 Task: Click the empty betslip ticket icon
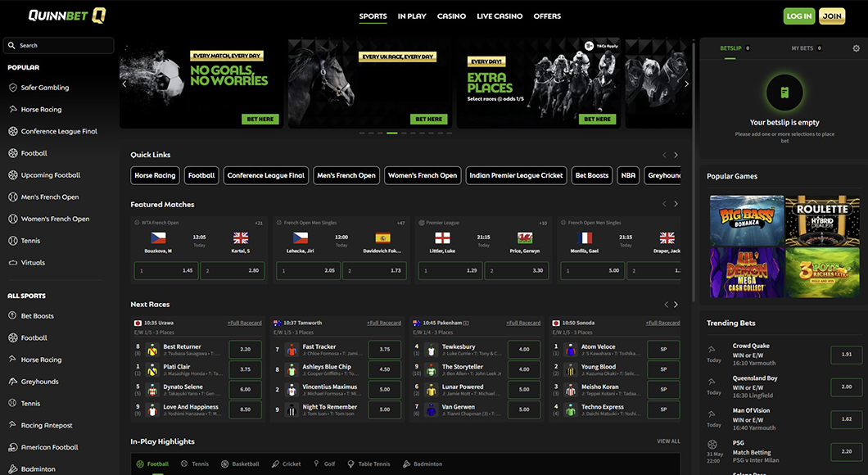tap(784, 93)
